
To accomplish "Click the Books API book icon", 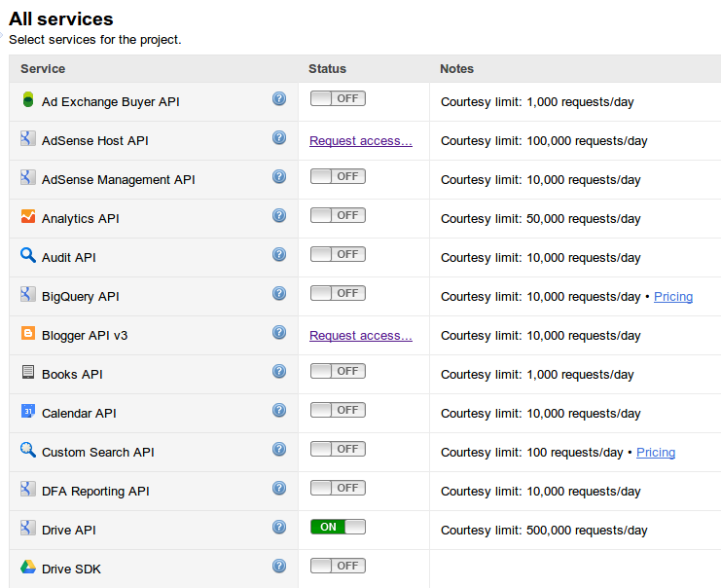I will pyautogui.click(x=27, y=372).
